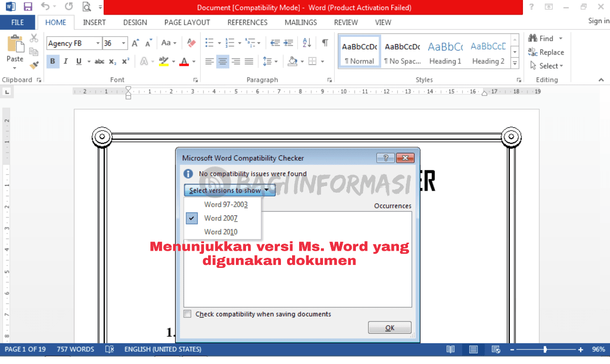This screenshot has height=364, width=610.
Task: Apply Italic formatting
Action: click(x=65, y=61)
